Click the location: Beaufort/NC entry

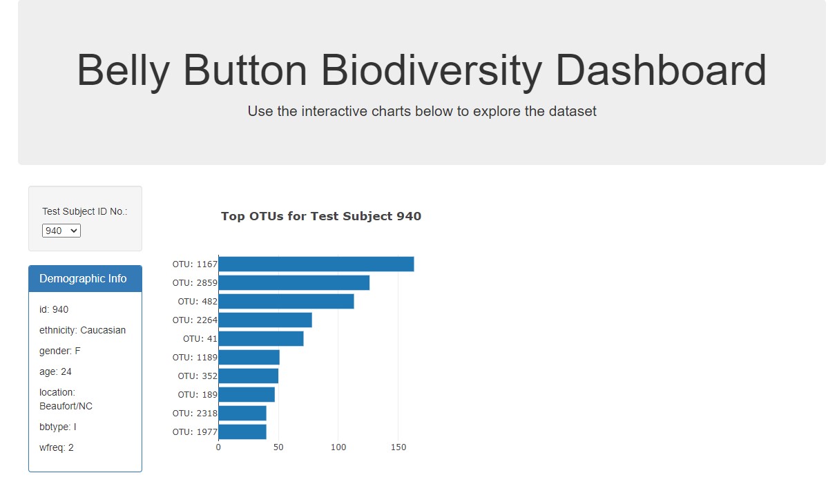click(66, 399)
